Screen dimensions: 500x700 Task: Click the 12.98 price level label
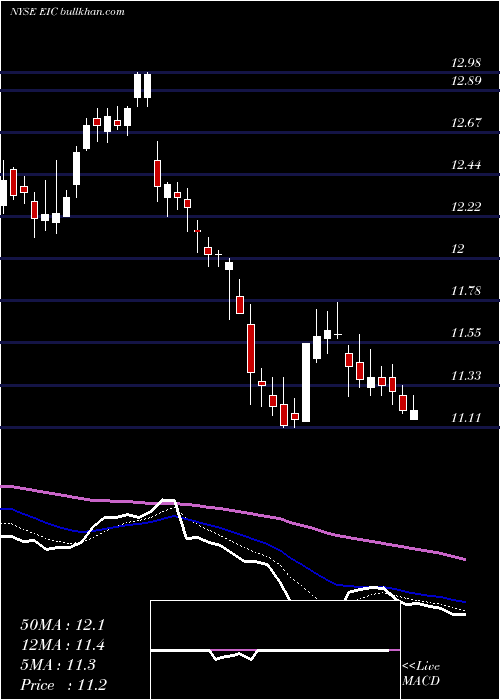pos(466,62)
